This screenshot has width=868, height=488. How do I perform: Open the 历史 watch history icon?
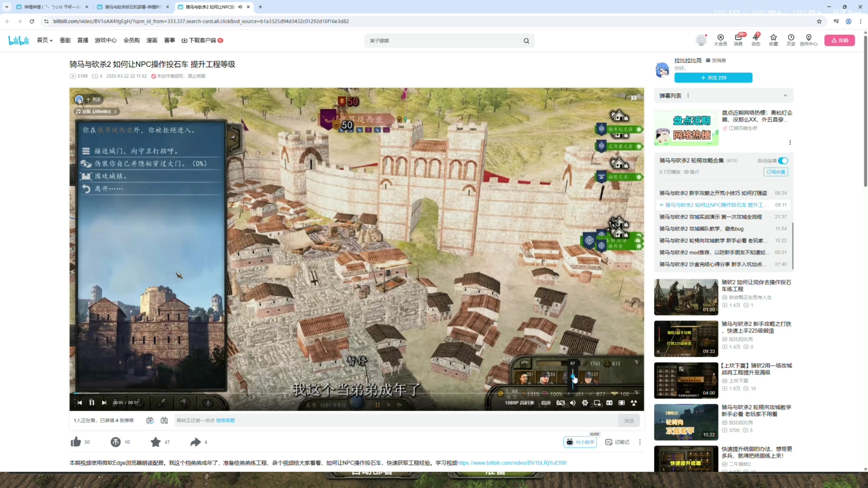791,40
